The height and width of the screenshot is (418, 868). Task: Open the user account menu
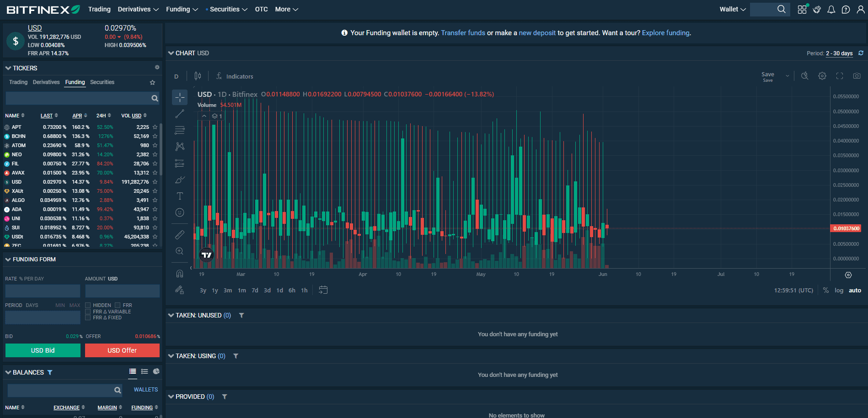pyautogui.click(x=860, y=10)
